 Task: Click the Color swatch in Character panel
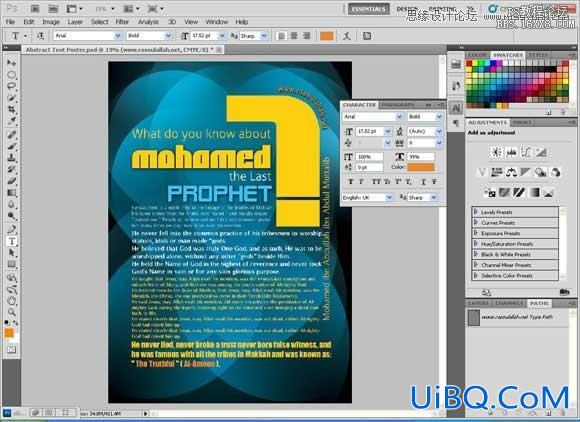[x=421, y=167]
